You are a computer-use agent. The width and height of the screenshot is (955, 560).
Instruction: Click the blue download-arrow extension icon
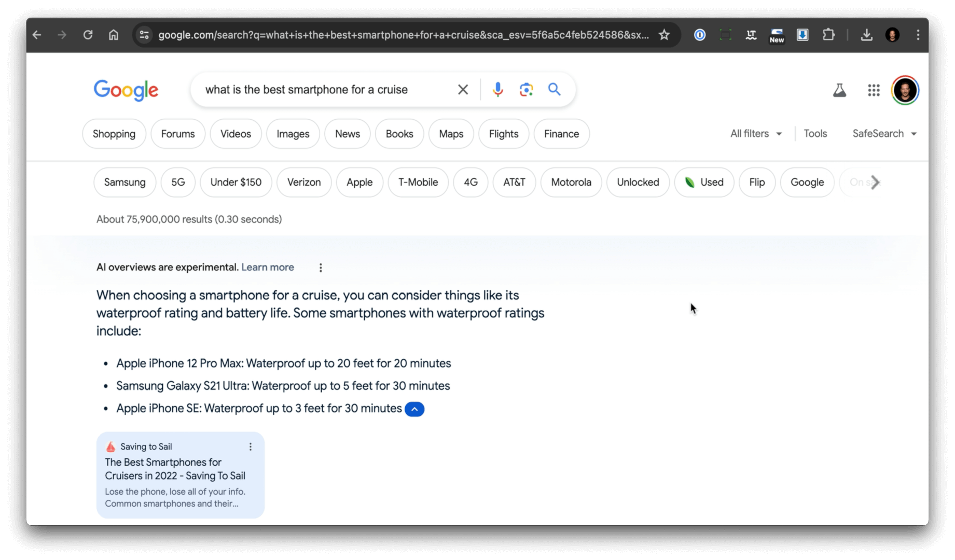pyautogui.click(x=802, y=35)
